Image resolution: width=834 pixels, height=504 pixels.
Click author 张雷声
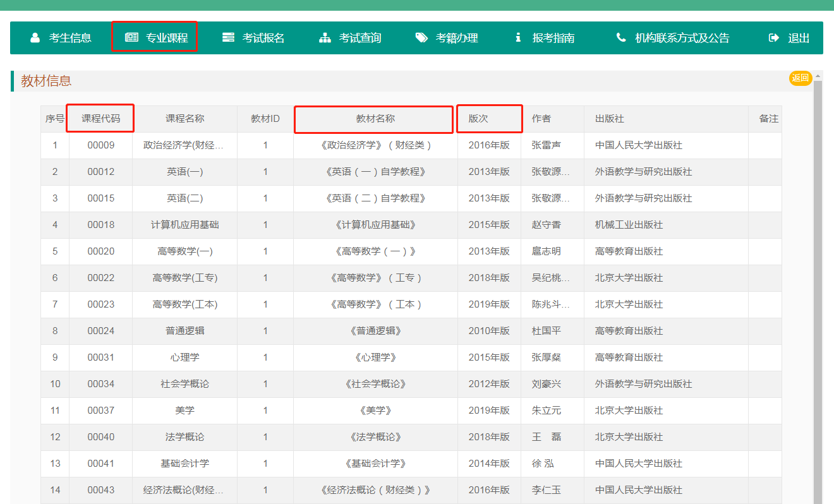547,145
